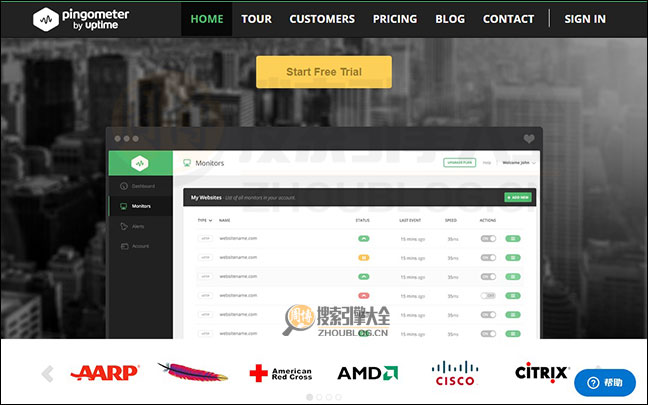
Task: Click the Apache feather logo
Action: tap(193, 372)
